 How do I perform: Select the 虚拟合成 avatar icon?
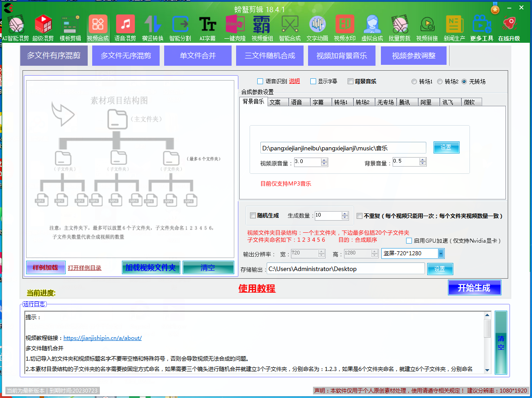click(372, 28)
